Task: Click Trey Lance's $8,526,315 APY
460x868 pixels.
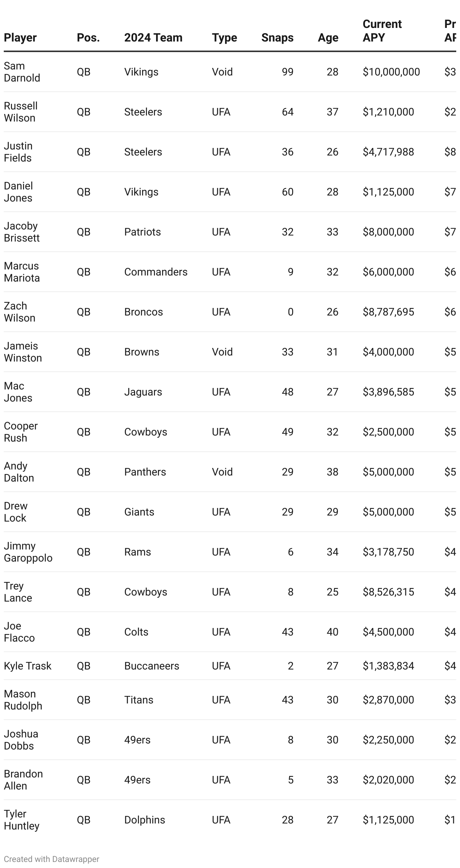Action: pos(388,592)
